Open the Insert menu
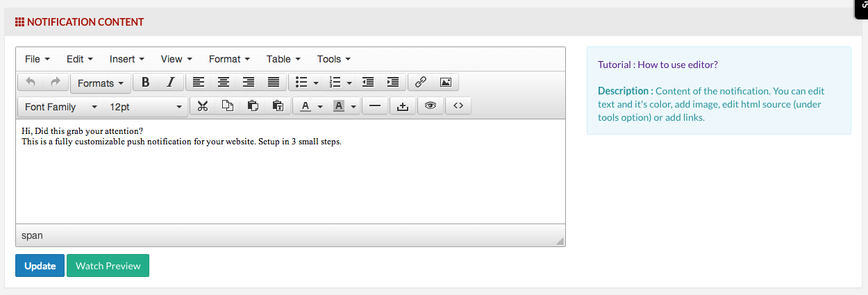Image resolution: width=868 pixels, height=295 pixels. pos(127,59)
